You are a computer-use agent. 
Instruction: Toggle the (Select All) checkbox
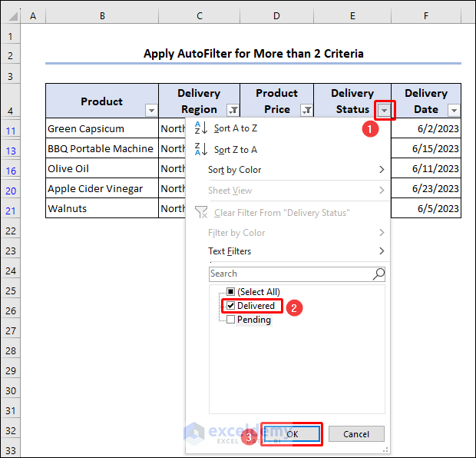(231, 292)
